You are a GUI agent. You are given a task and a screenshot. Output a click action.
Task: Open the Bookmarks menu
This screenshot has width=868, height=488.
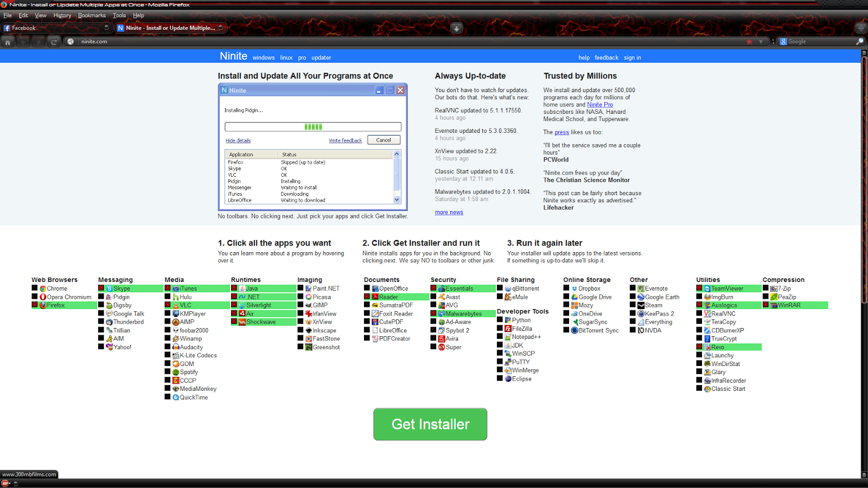pyautogui.click(x=92, y=16)
